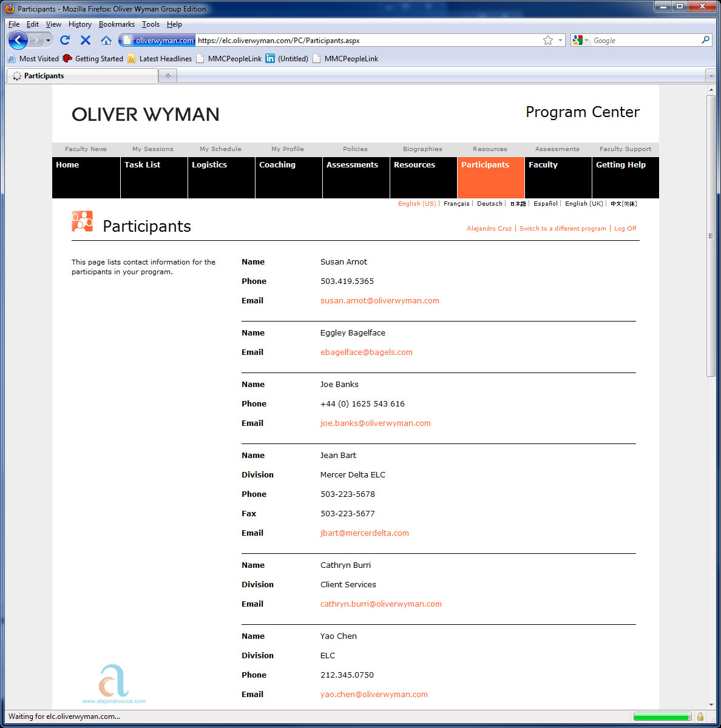Open the list all tabs dropdown
This screenshot has width=721, height=728.
pos(711,76)
